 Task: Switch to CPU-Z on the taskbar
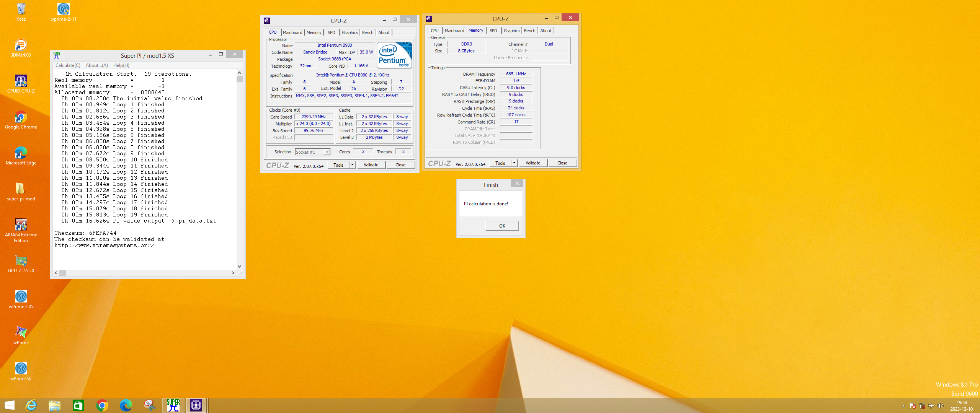tap(196, 405)
